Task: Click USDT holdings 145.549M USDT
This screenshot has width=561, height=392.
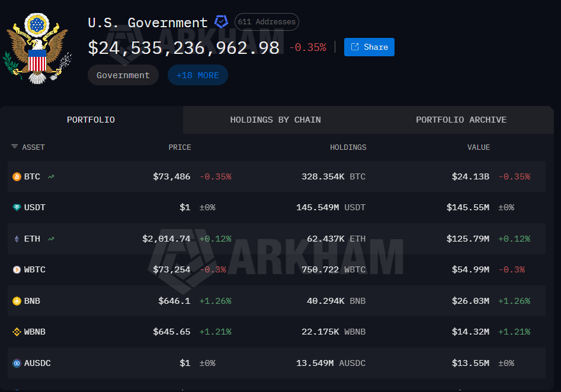Action: pyautogui.click(x=331, y=207)
